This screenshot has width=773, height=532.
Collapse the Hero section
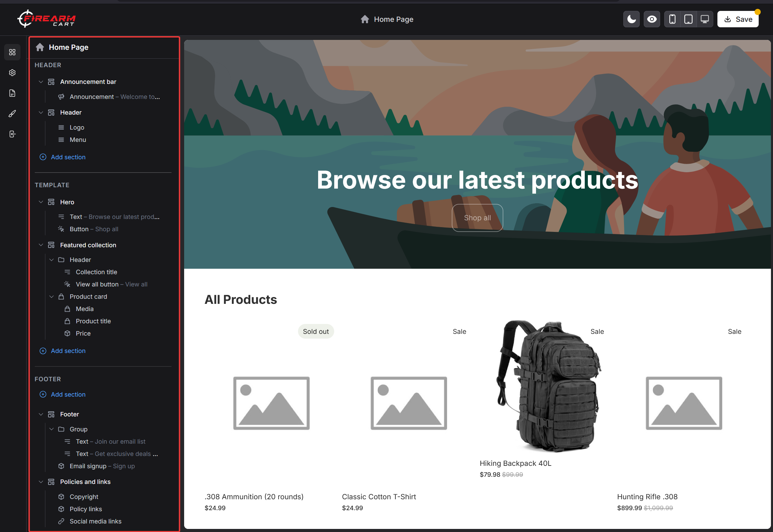click(41, 202)
